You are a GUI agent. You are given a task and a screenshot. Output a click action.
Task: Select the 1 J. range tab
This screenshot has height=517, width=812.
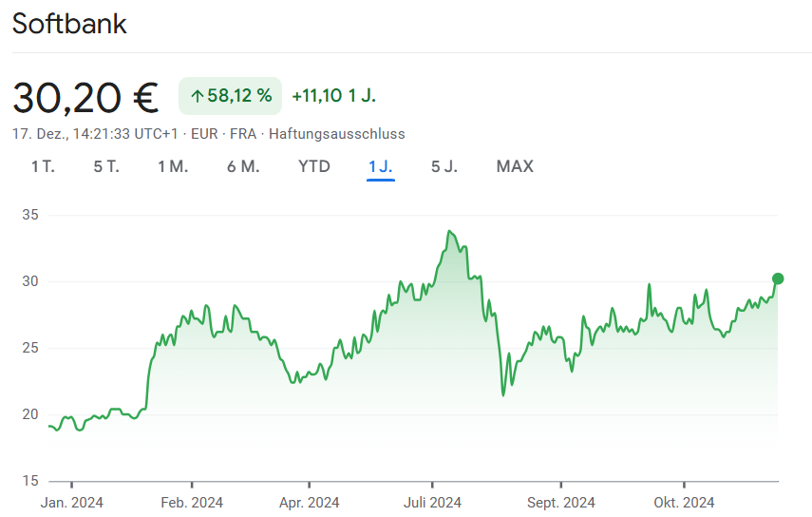tap(381, 167)
